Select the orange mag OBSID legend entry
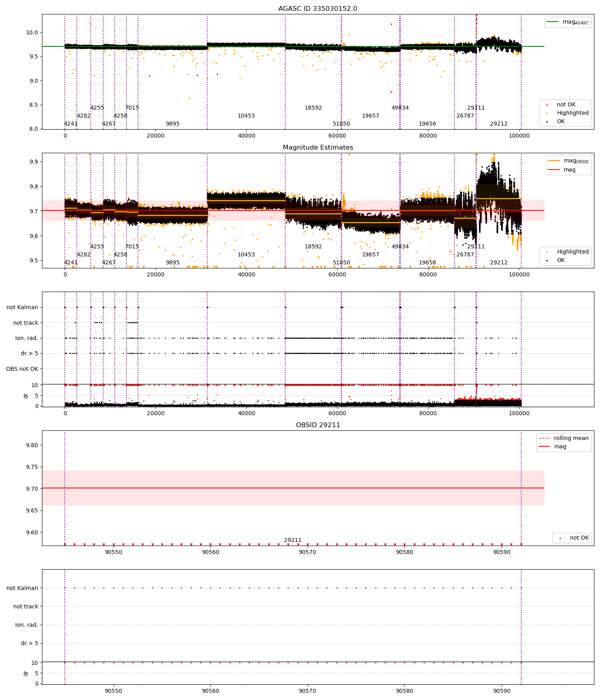 568,161
